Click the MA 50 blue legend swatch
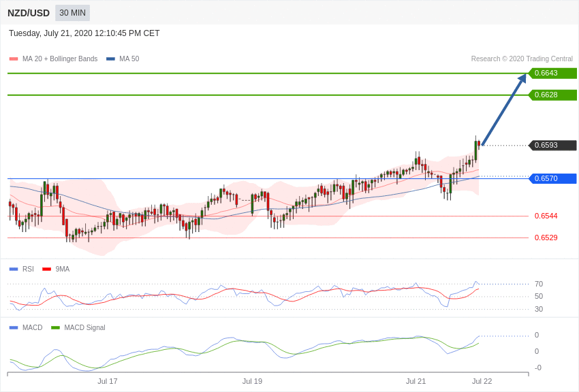Image resolution: width=579 pixels, height=392 pixels. [110, 59]
